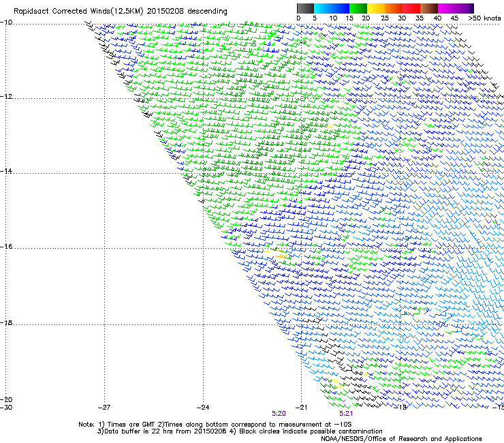Screen dimensions: 504x443
Task: Click the '-27' longitude axis label
Action: click(104, 408)
